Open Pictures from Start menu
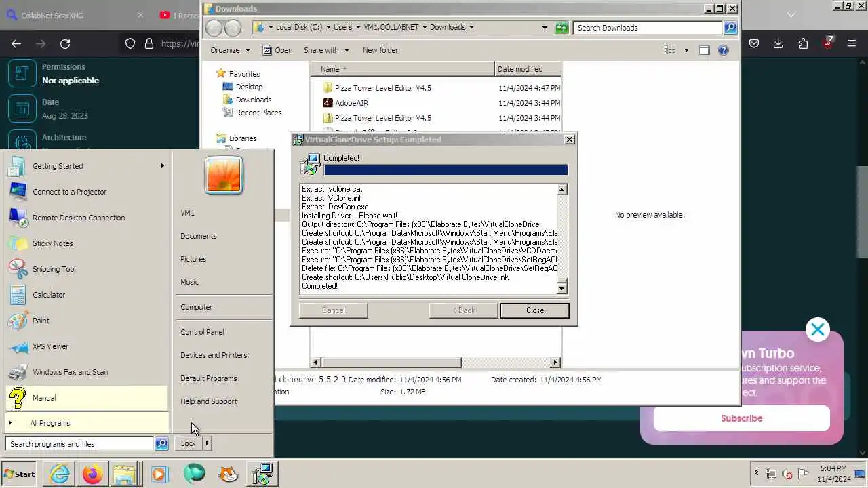The height and width of the screenshot is (488, 868). [x=193, y=259]
